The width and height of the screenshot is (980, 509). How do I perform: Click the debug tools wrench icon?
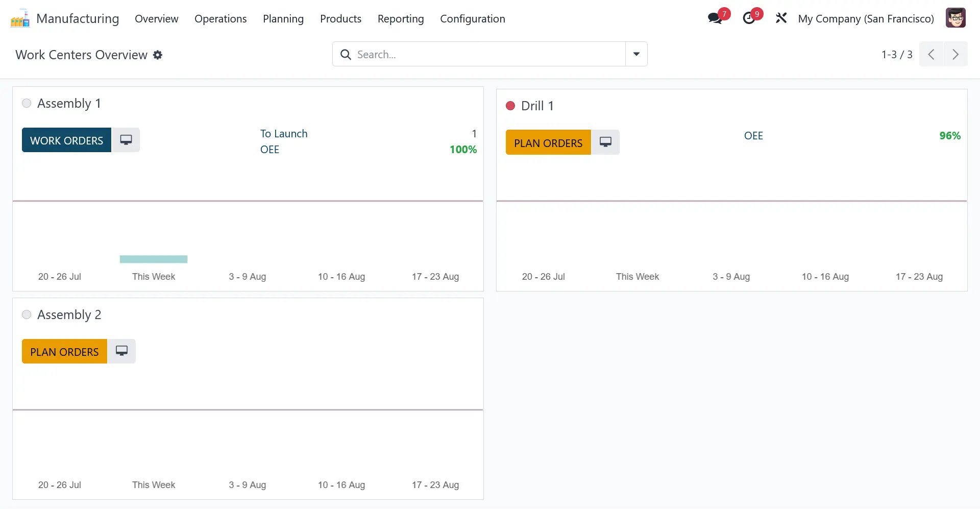pyautogui.click(x=781, y=19)
